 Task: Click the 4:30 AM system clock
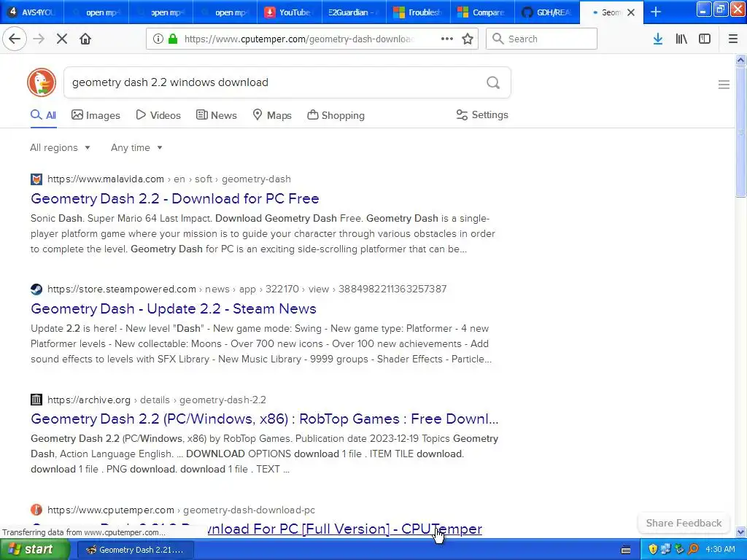(720, 550)
